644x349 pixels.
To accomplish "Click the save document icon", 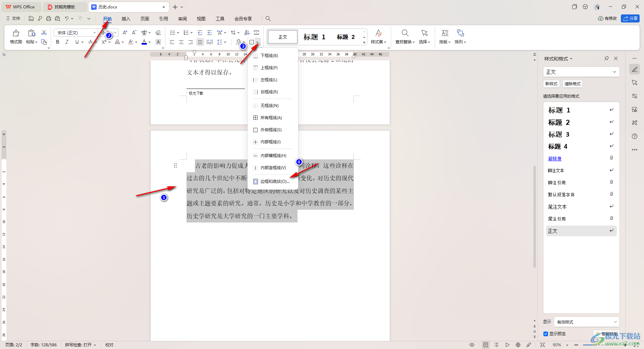I will click(31, 18).
